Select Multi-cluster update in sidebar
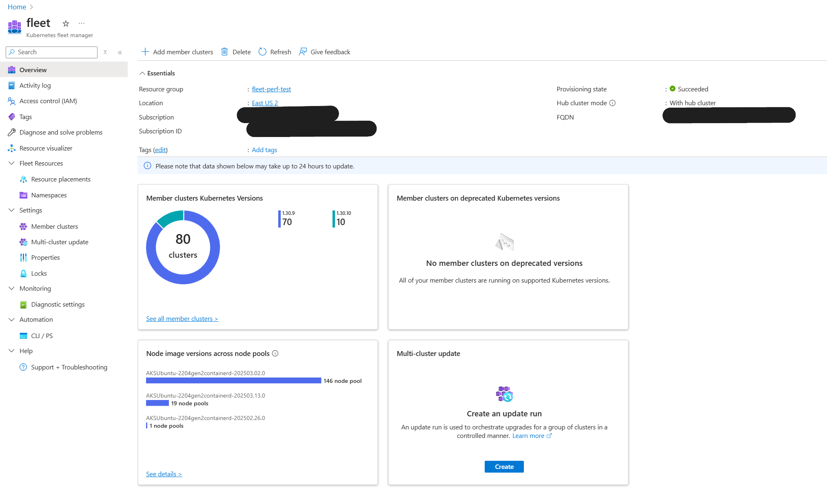 (x=60, y=242)
